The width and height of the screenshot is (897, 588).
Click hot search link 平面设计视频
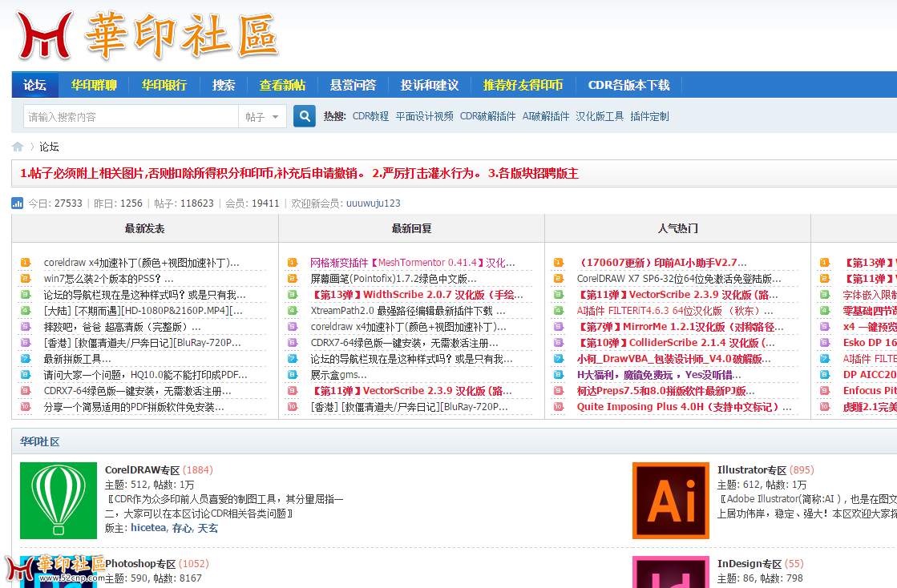point(425,117)
